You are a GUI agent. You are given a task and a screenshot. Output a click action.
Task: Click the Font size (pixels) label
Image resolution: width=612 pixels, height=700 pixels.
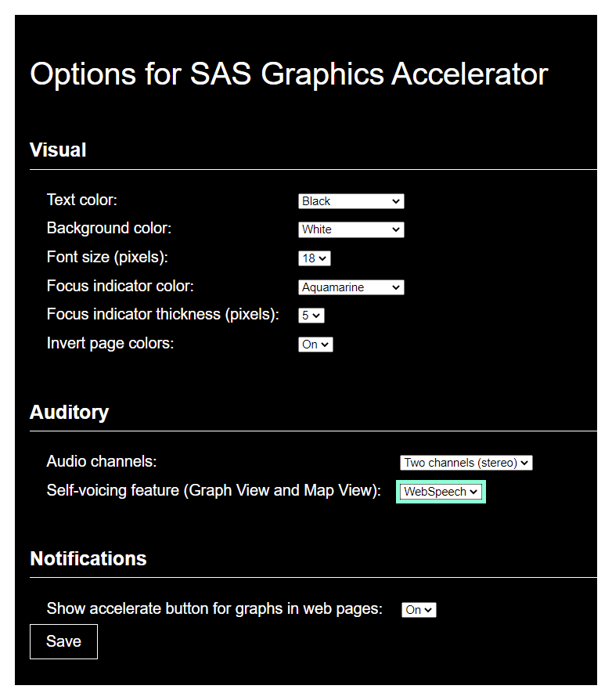(x=107, y=257)
